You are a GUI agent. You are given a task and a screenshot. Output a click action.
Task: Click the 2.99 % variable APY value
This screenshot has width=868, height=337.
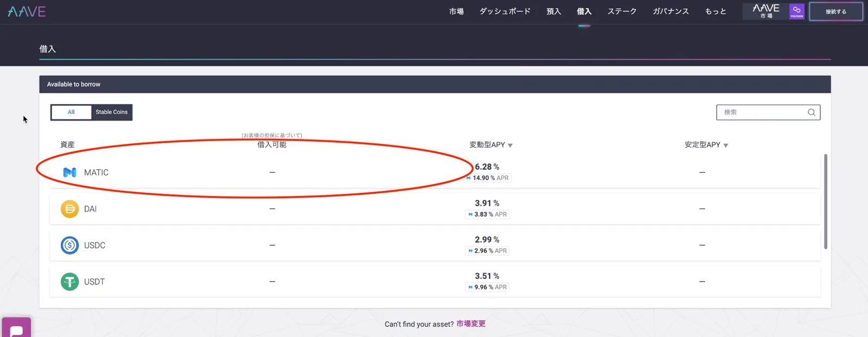coord(487,239)
